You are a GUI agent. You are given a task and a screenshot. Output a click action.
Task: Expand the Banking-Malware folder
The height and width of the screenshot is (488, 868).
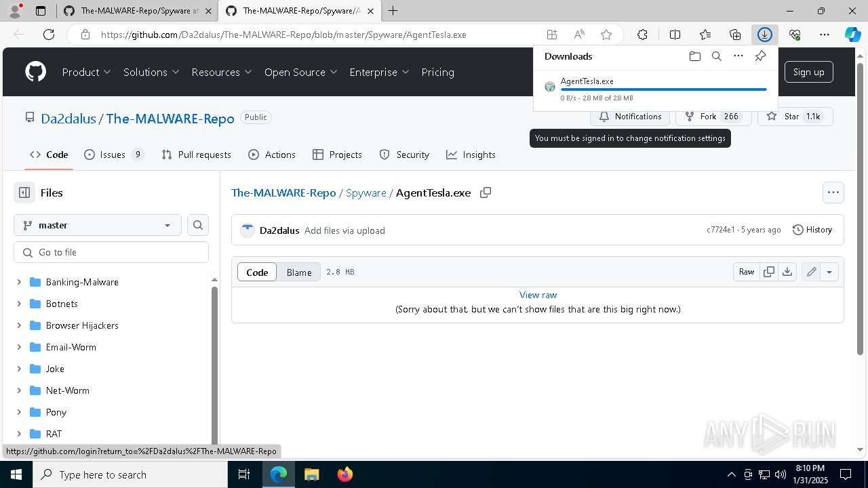point(19,282)
